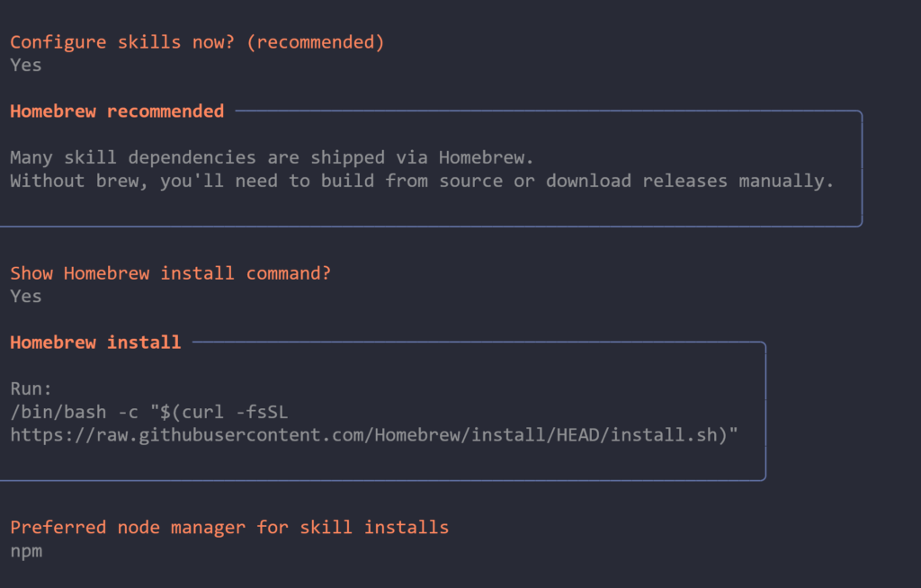The width and height of the screenshot is (921, 588).
Task: Click the words "build from source"
Action: pos(443,181)
